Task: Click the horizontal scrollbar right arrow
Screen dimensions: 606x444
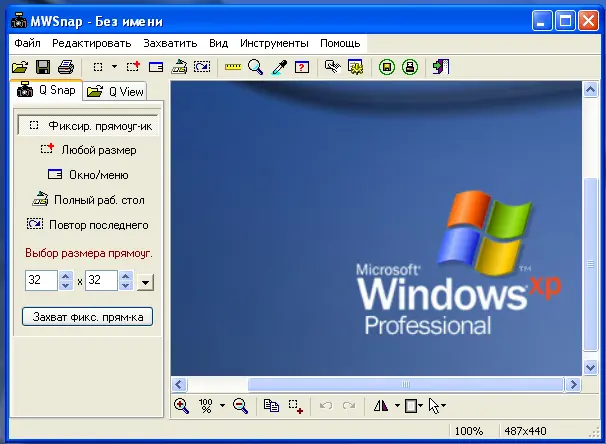Action: [x=574, y=384]
